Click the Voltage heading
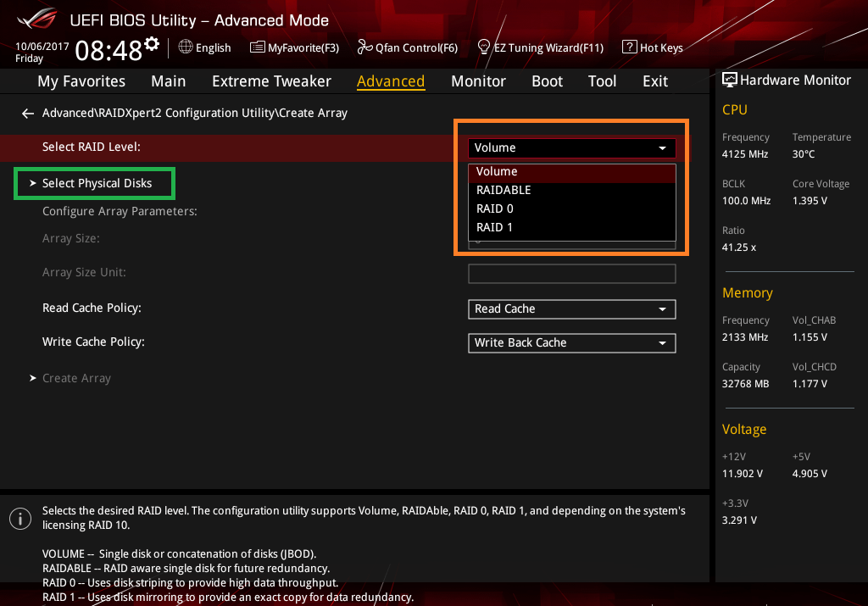 (x=744, y=430)
